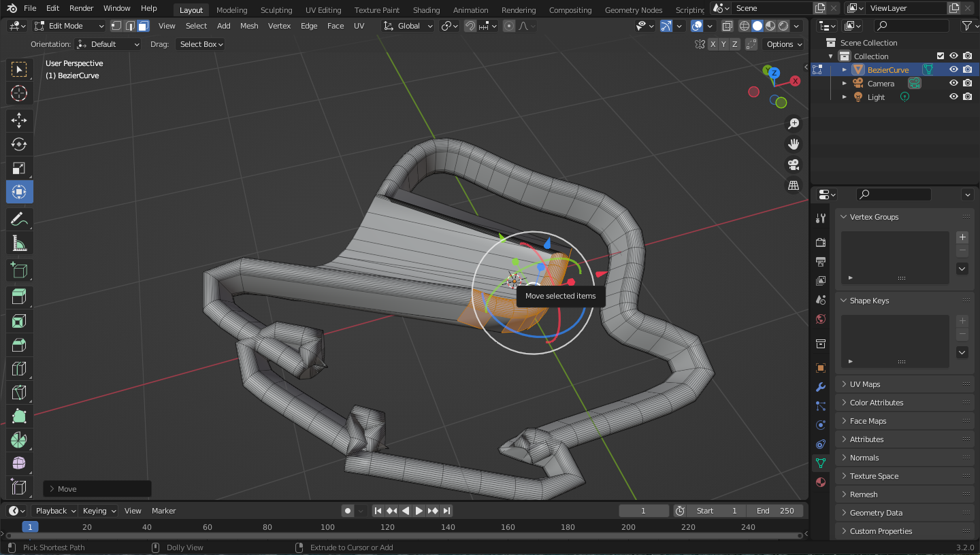Viewport: 980px width, 555px height.
Task: Expand the Color Attributes panel
Action: coord(904,403)
